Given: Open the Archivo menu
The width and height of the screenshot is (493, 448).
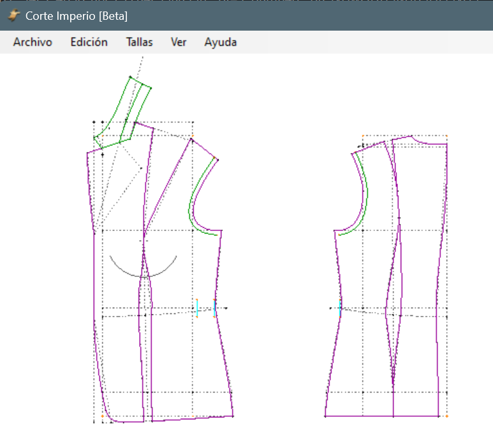Looking at the screenshot, I should pyautogui.click(x=33, y=42).
